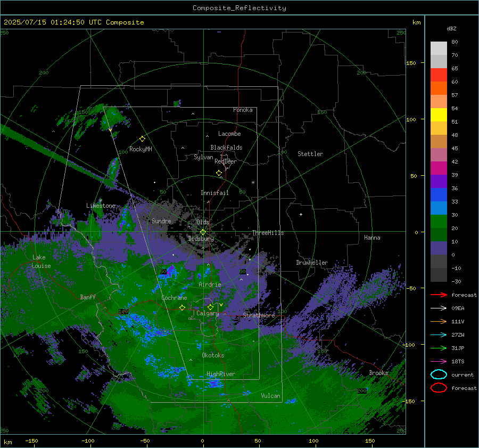
Task: Click the Blackfalds city label
Action: [226, 148]
